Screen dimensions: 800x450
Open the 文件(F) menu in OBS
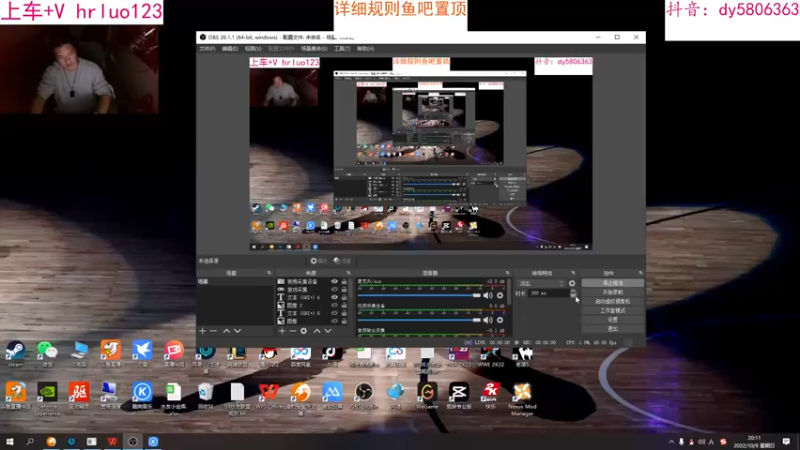point(207,48)
